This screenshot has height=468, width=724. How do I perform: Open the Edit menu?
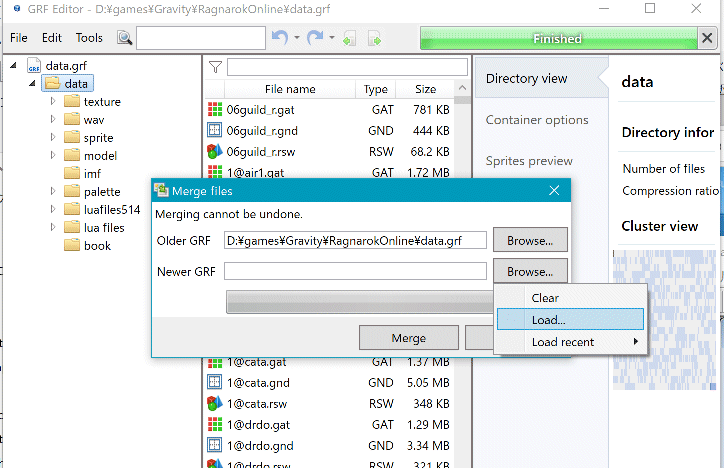pyautogui.click(x=52, y=38)
